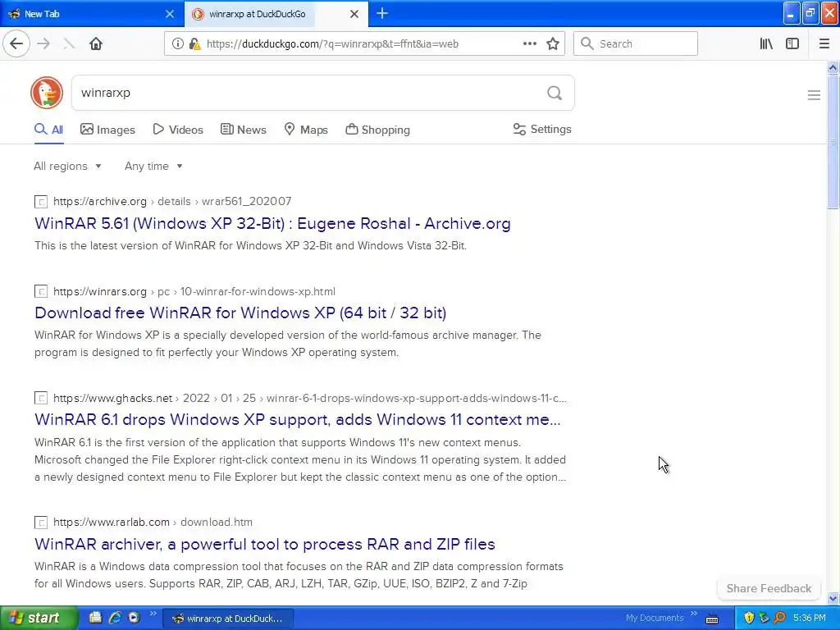Select the All results tab
Image resolution: width=840 pixels, height=630 pixels.
48,130
